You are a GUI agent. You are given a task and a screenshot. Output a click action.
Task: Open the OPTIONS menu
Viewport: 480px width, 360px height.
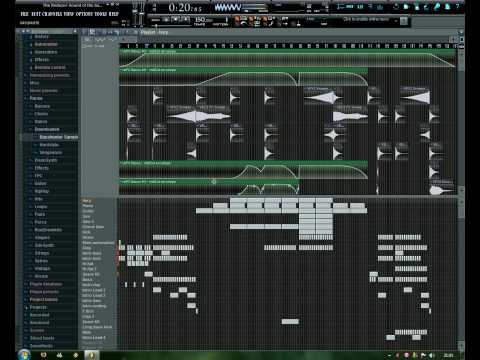point(84,14)
